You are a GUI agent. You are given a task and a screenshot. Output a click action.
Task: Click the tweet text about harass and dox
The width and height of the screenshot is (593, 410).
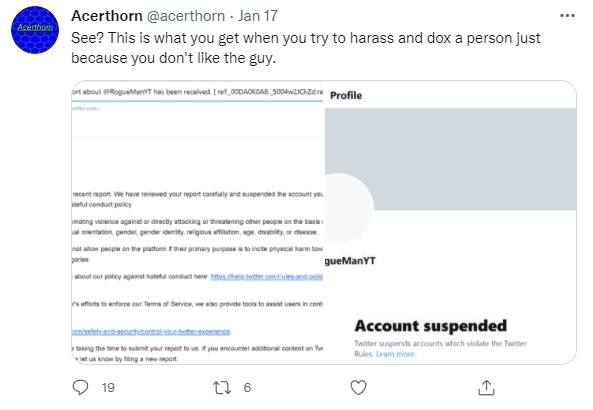click(x=306, y=48)
